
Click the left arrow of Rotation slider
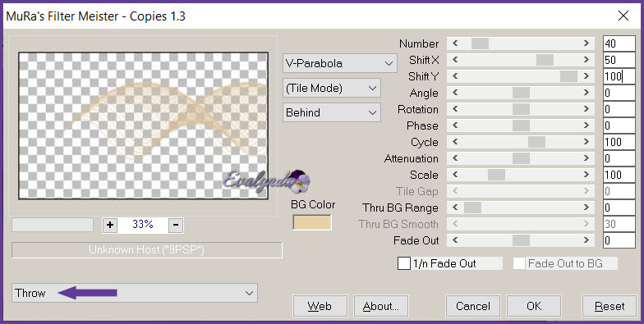pos(455,109)
